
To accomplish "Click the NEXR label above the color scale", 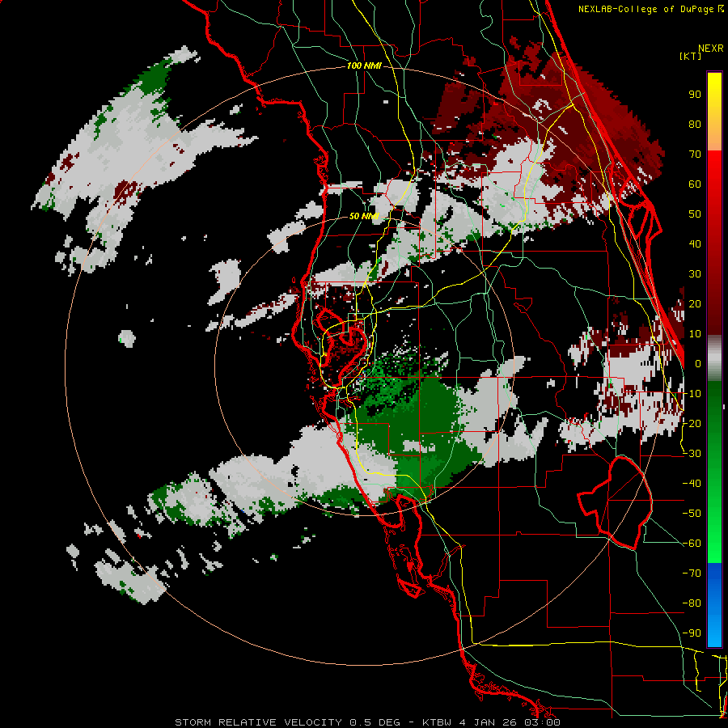I will (711, 49).
